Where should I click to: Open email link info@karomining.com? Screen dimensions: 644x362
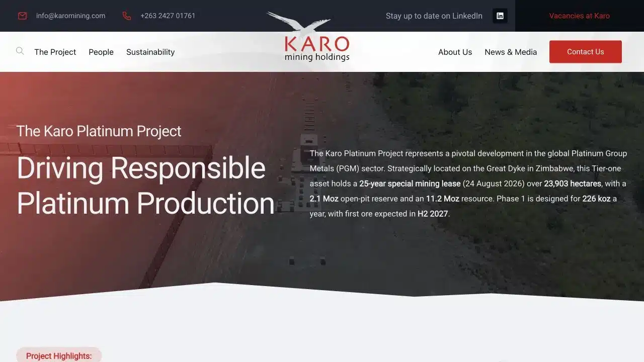click(x=70, y=16)
